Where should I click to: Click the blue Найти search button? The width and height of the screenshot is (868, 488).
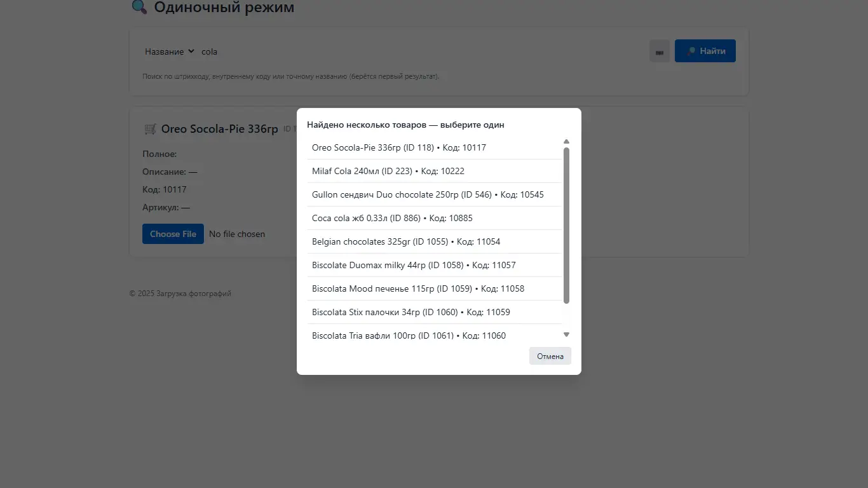click(x=705, y=51)
